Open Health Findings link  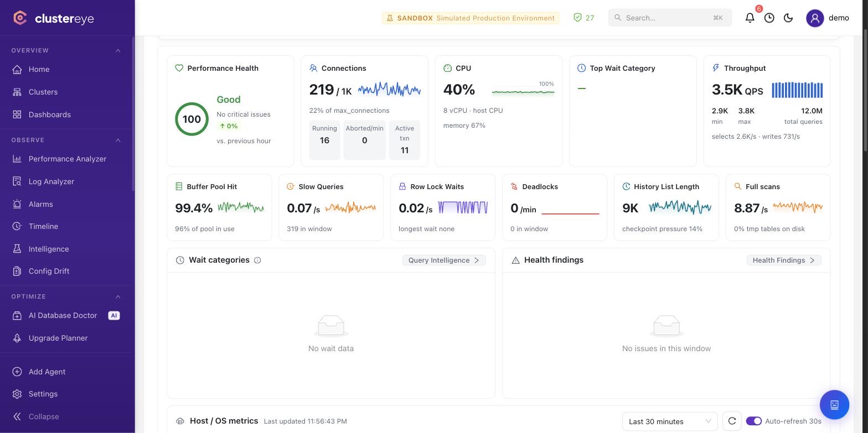click(x=784, y=260)
